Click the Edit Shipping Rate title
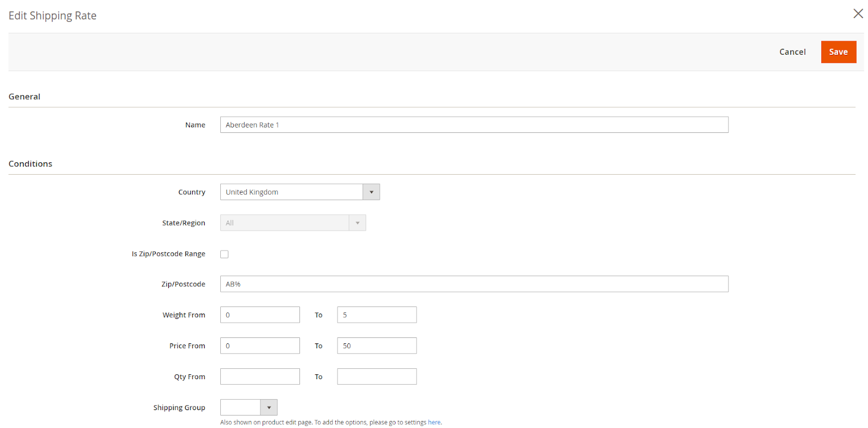This screenshot has width=868, height=428. tap(53, 16)
